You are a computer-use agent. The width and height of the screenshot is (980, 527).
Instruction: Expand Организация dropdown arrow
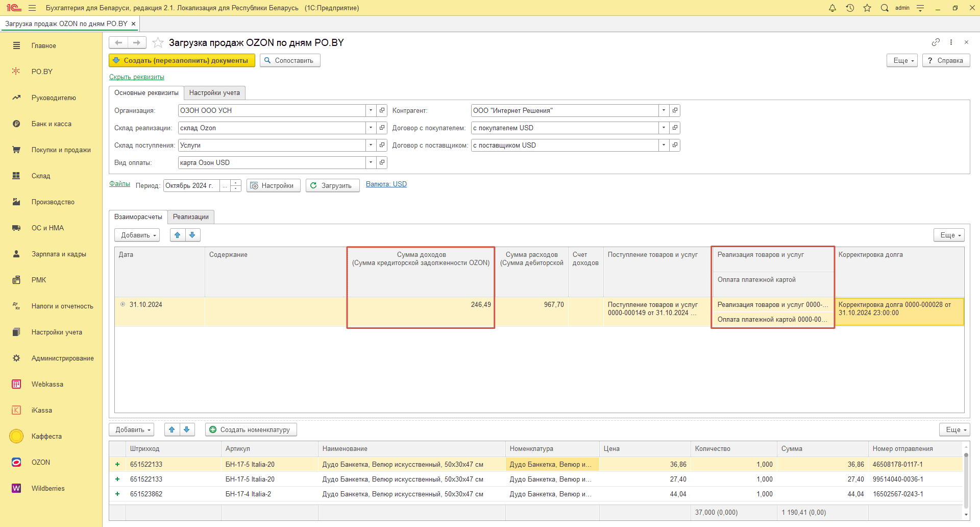pyautogui.click(x=371, y=110)
